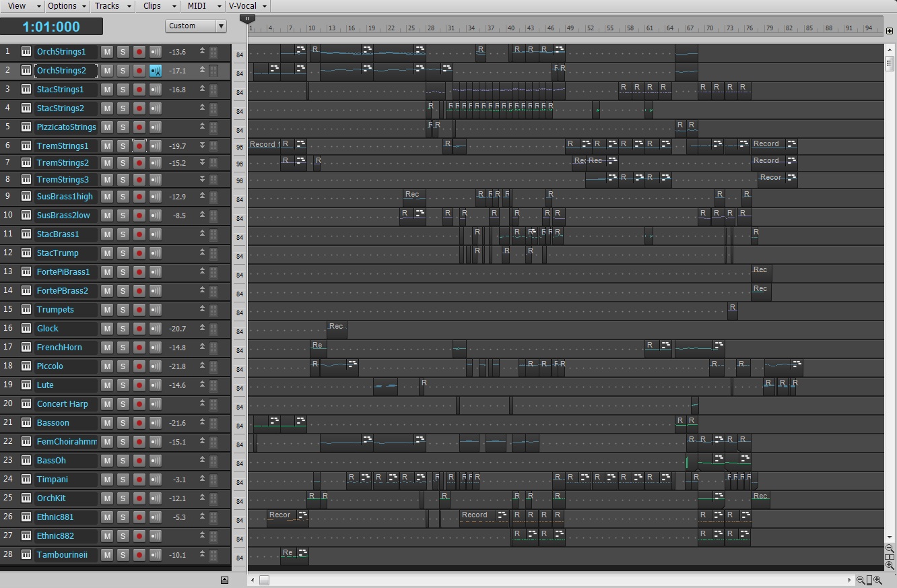Image resolution: width=897 pixels, height=588 pixels.
Task: Collapse the SusBrass1high track with its chevron
Action: tap(202, 197)
